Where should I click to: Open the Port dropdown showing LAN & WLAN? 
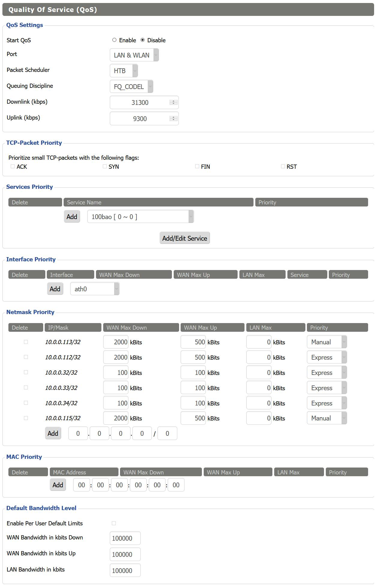134,55
